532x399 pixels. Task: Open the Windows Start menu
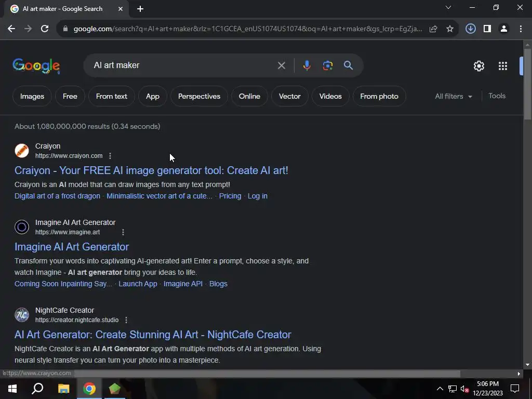[x=12, y=389]
